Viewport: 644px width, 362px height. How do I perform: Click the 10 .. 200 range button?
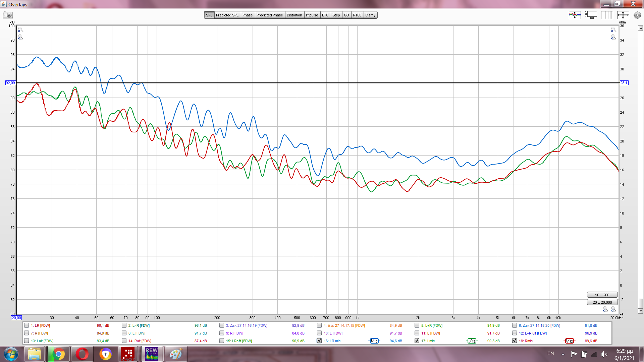coord(602,295)
